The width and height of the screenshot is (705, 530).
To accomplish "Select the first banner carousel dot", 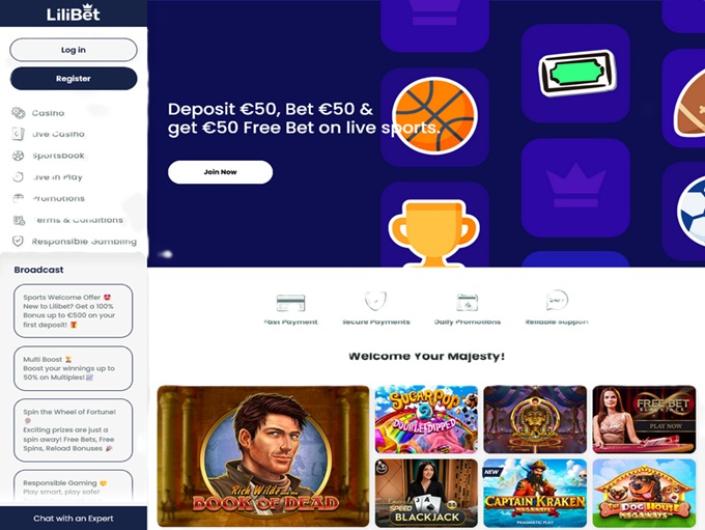I will (x=166, y=254).
